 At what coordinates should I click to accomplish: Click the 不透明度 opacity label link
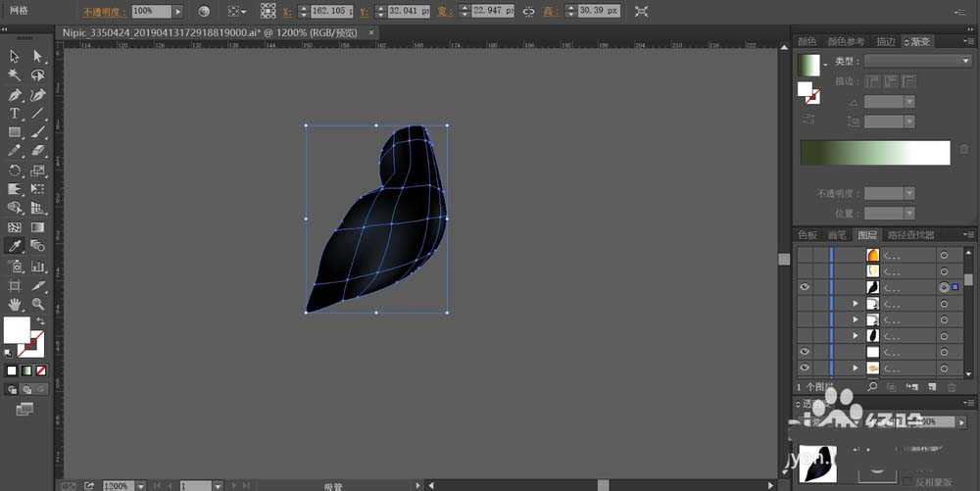click(x=104, y=12)
